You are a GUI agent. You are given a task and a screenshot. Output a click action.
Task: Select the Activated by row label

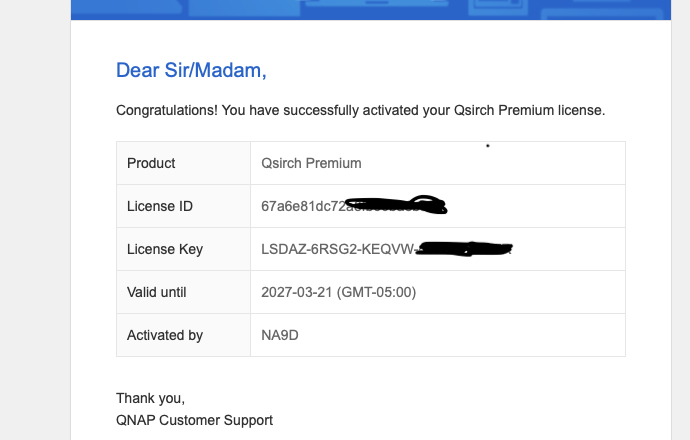[165, 335]
